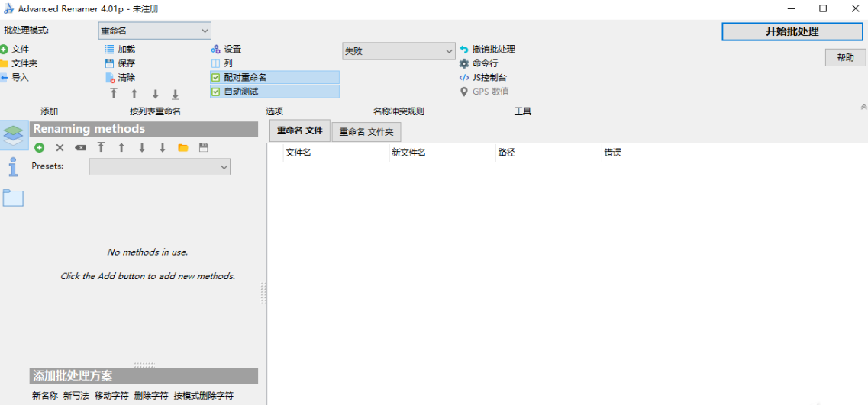Image resolution: width=868 pixels, height=405 pixels.
Task: Remove method with X icon in Renaming methods
Action: [60, 148]
